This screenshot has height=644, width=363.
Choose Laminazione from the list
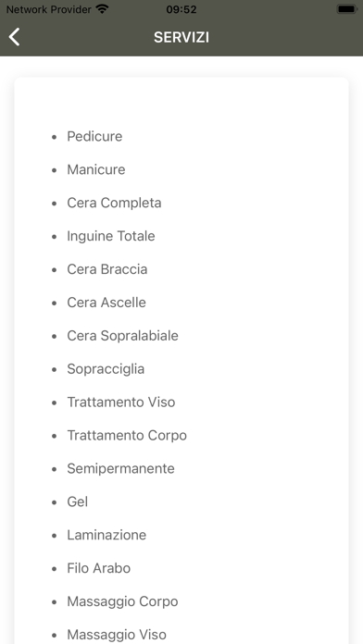(106, 535)
